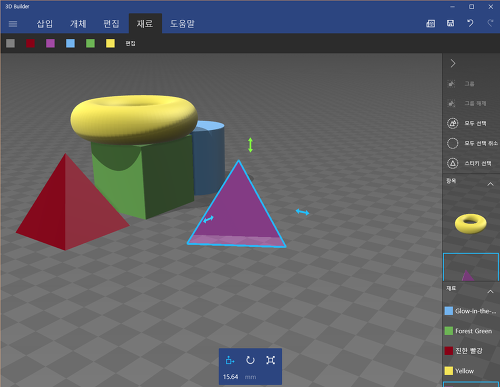Click the mm unit label
Viewport: 500px width, 387px height.
click(250, 377)
